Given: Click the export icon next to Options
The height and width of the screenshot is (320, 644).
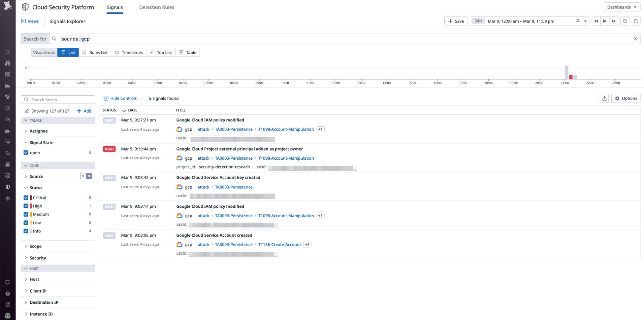Looking at the screenshot, I should pos(604,98).
